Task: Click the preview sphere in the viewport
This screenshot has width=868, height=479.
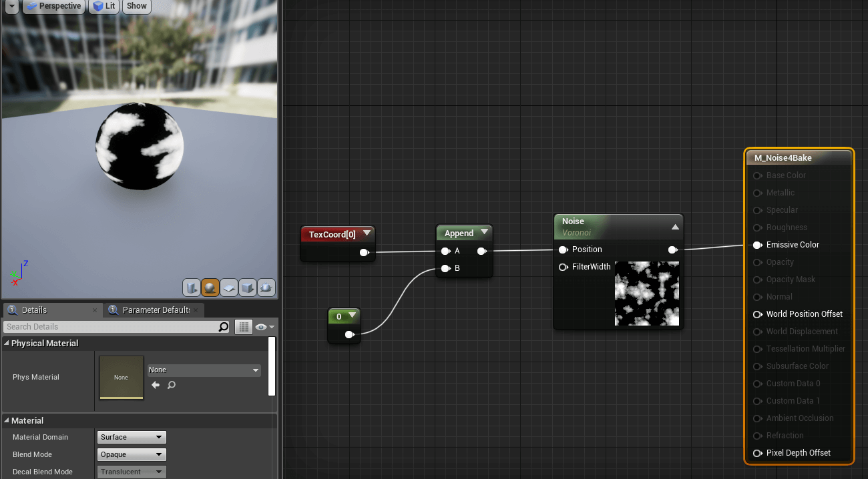Action: click(140, 146)
